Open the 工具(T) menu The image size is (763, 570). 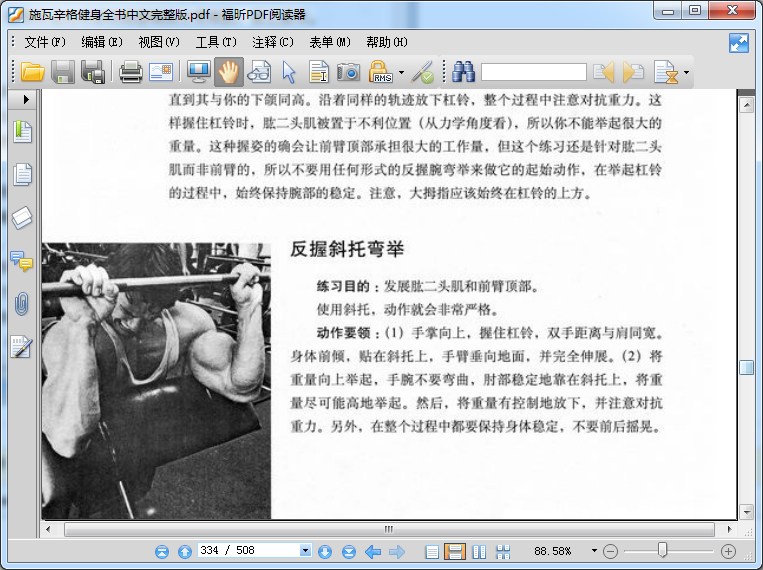coord(216,42)
